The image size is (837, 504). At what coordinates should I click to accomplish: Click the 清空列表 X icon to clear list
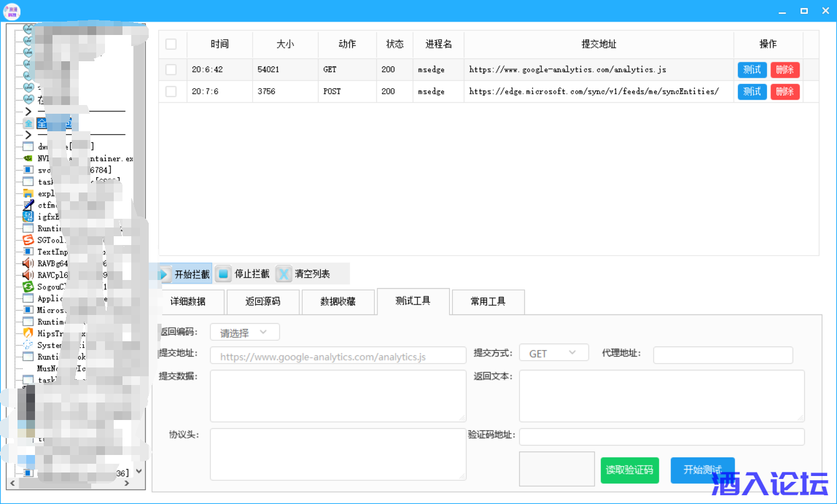point(284,274)
